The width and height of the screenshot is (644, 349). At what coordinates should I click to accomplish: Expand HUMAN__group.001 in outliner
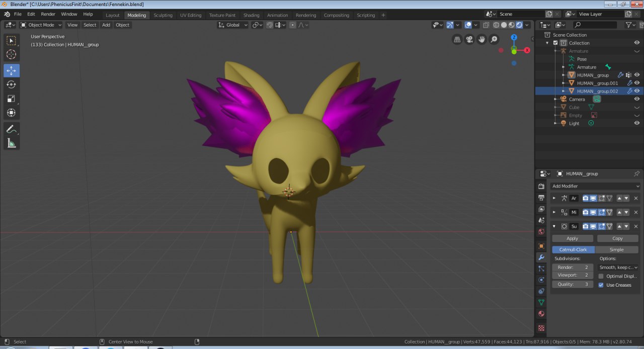(563, 83)
